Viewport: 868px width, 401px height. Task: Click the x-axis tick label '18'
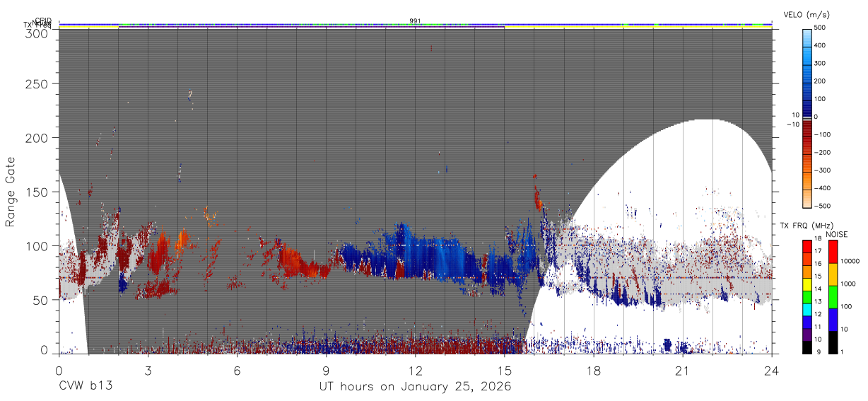[594, 370]
